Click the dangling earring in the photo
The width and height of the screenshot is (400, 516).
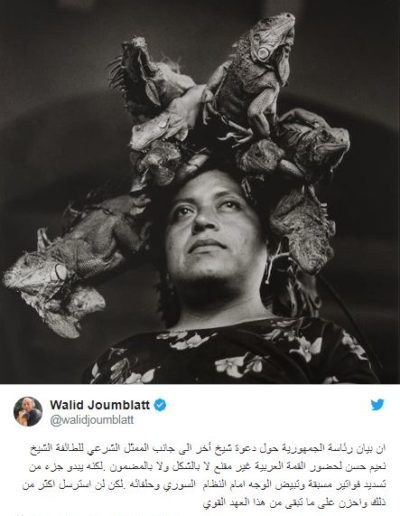(269, 271)
